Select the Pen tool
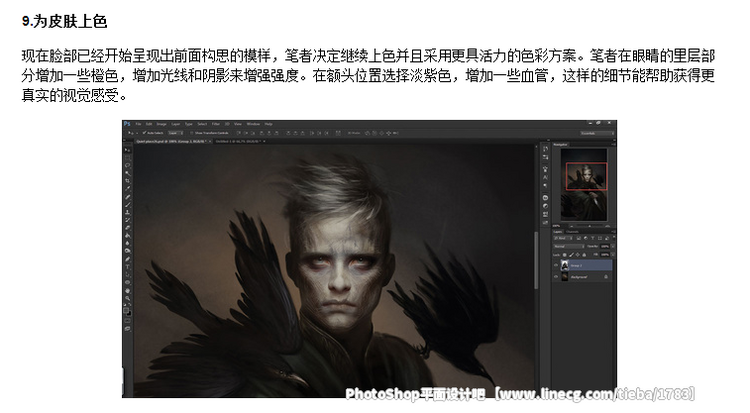 click(x=127, y=259)
